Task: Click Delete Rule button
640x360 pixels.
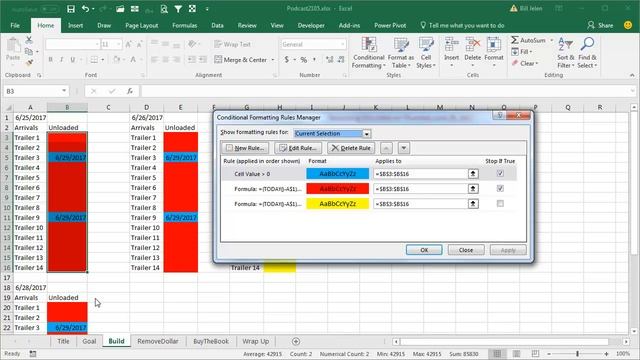Action: coord(351,148)
